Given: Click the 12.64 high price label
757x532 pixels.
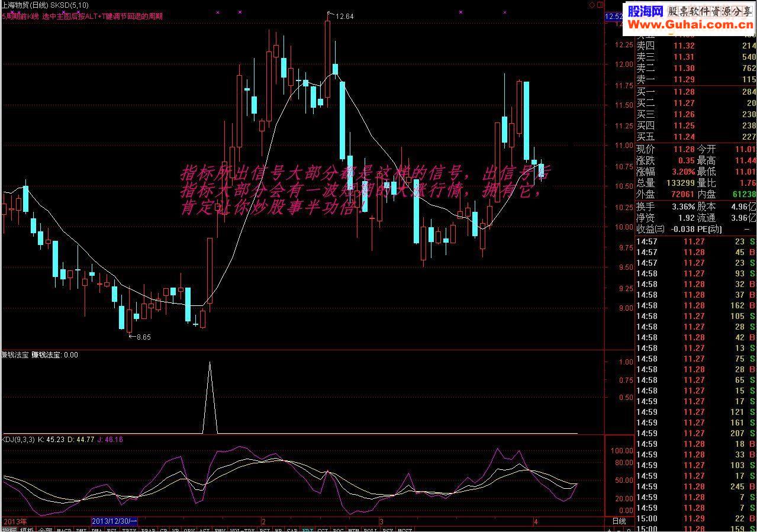Looking at the screenshot, I should pos(344,16).
